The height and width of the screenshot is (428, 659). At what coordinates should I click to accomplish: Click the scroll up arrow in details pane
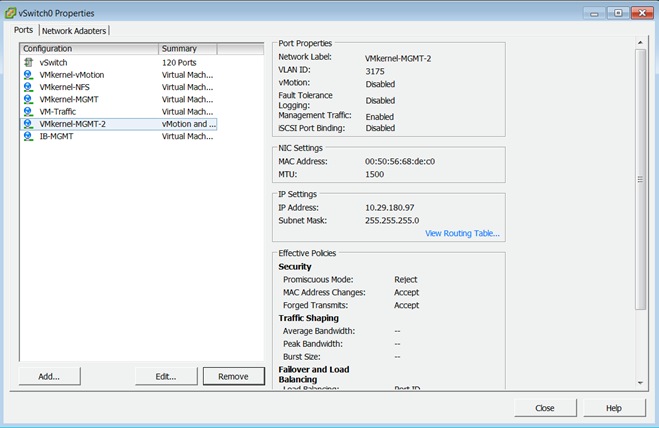coord(640,42)
